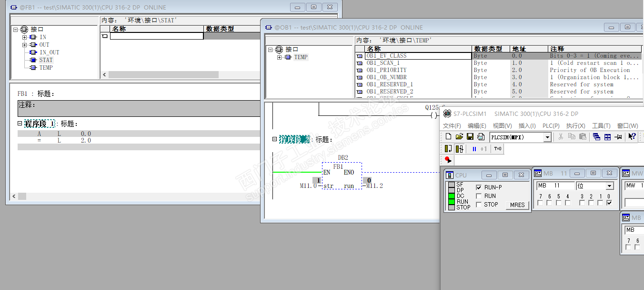Screen dimensions: 644x290
Task: Select the IN node icon in FB1 tree
Action: (32, 37)
